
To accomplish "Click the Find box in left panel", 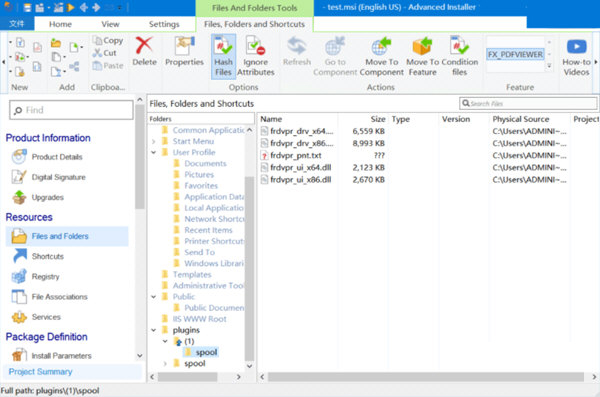I will 71,110.
